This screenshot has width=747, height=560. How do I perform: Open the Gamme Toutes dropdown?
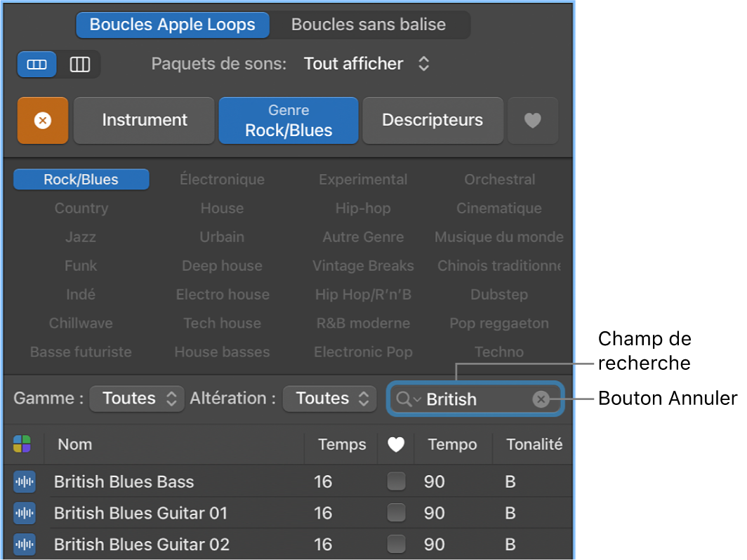(x=136, y=399)
